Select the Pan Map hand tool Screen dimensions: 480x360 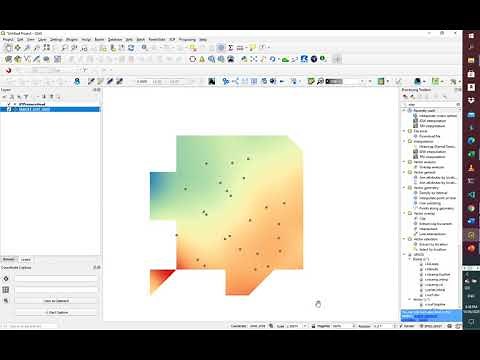click(x=9, y=48)
